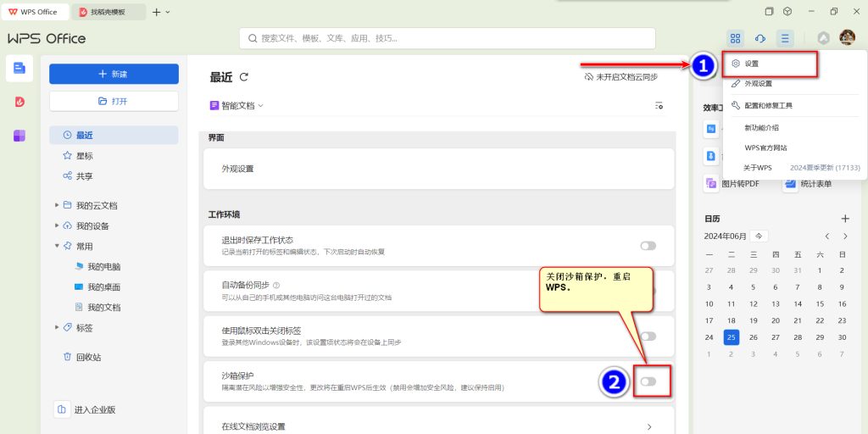Screen dimensions: 868x434
Task: Open the red 稻壳 icon in the left rail
Action: pyautogui.click(x=19, y=102)
